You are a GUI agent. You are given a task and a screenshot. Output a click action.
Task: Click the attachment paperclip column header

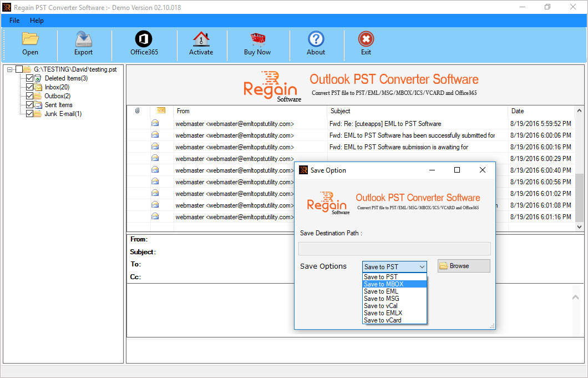coord(137,110)
